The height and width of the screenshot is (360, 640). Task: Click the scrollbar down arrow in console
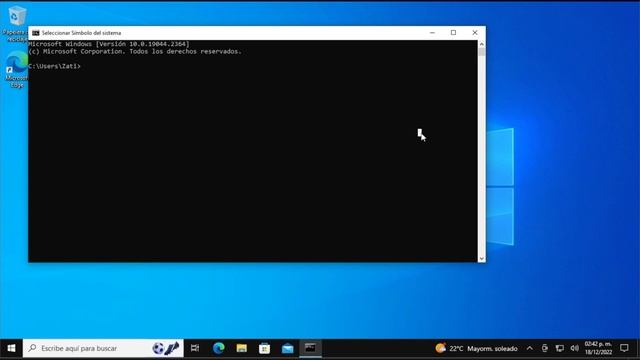482,258
